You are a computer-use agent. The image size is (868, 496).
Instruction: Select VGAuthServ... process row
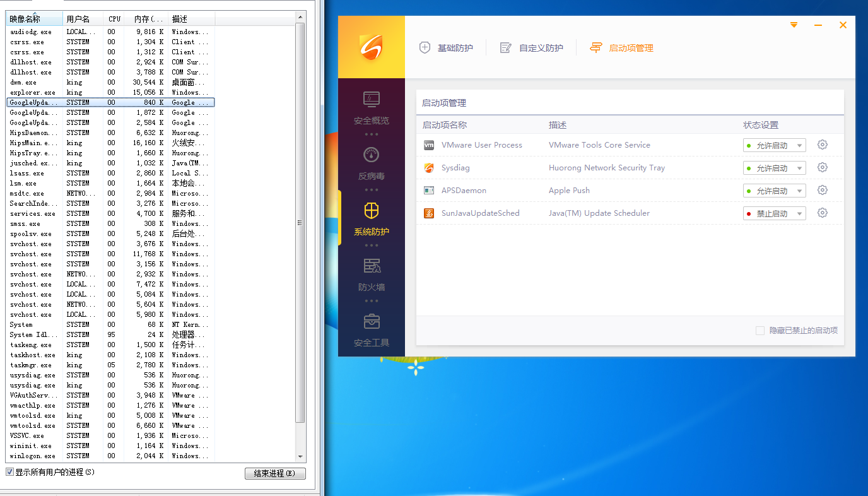110,395
